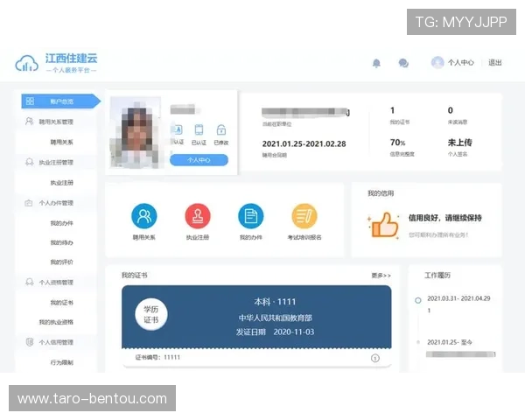The height and width of the screenshot is (420, 525).
Task: Collapse the 个人信用管理 sidebar group
Action: click(x=56, y=342)
